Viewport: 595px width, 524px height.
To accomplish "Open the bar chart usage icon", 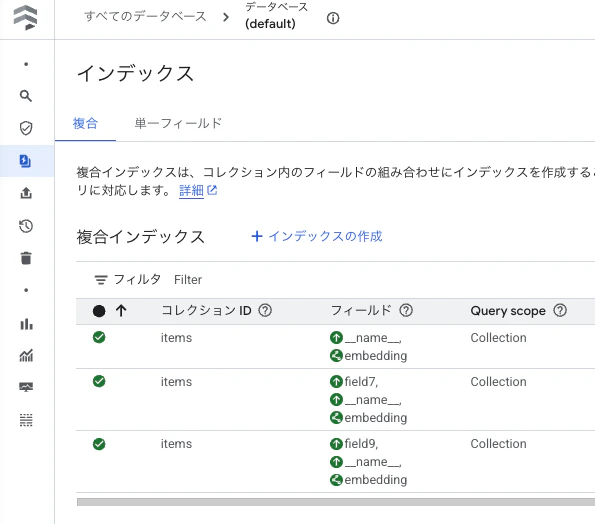I will click(x=26, y=324).
